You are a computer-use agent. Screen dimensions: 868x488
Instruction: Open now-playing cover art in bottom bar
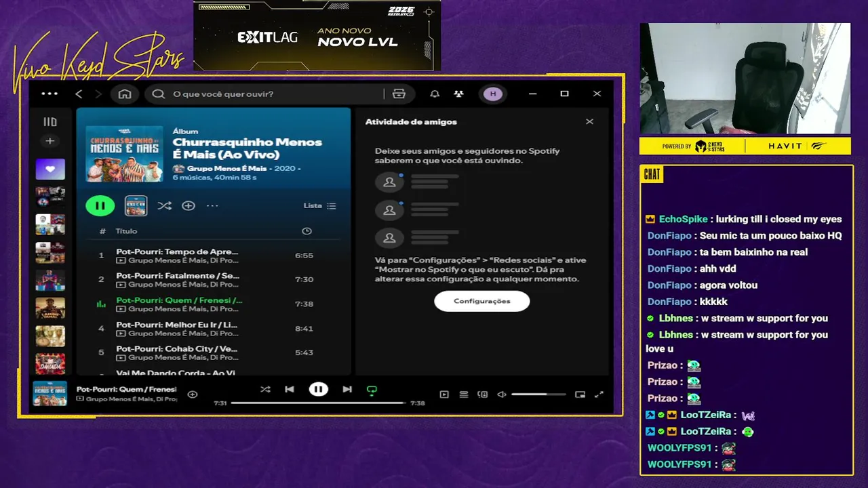[x=50, y=394]
